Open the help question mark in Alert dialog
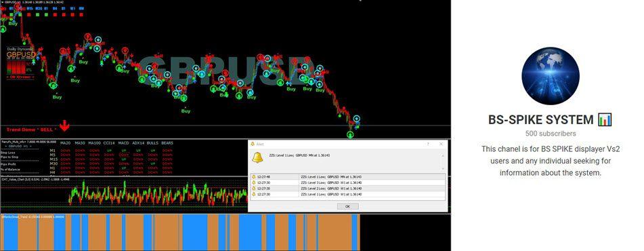 coord(428,144)
